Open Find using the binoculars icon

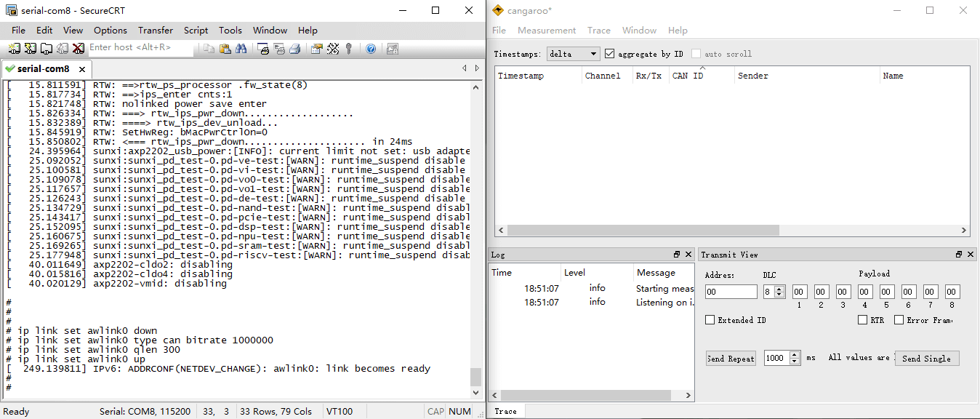pyautogui.click(x=243, y=48)
